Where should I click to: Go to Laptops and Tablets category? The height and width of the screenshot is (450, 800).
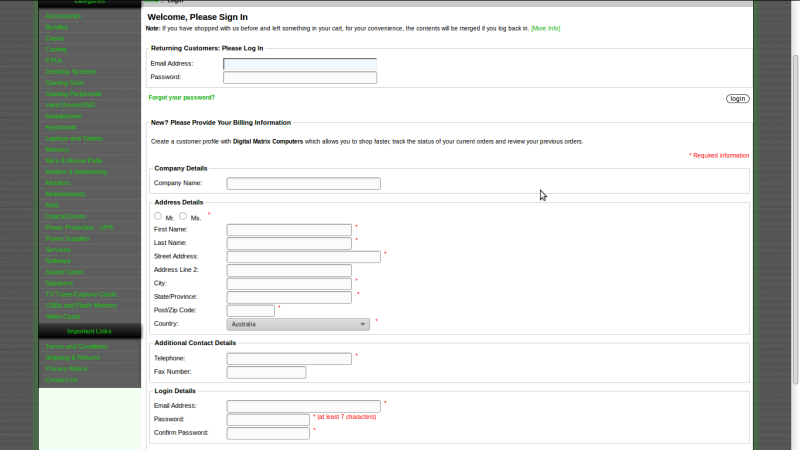(73, 138)
